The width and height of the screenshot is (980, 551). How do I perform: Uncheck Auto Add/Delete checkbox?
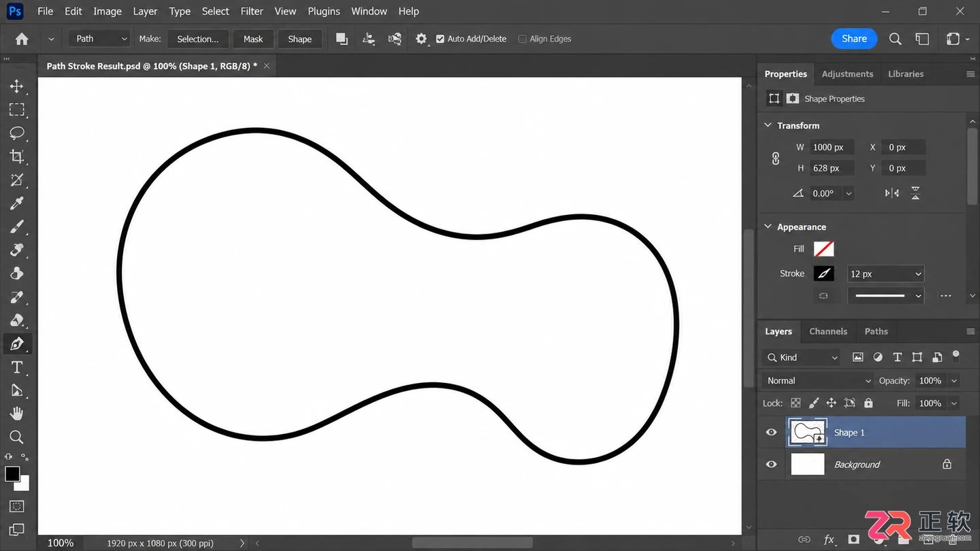coord(440,39)
